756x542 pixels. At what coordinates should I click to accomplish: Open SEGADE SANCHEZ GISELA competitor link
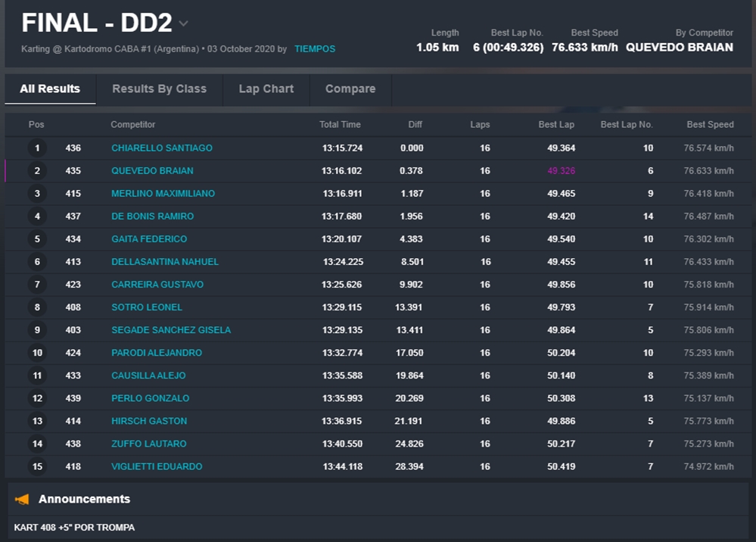[x=171, y=330]
